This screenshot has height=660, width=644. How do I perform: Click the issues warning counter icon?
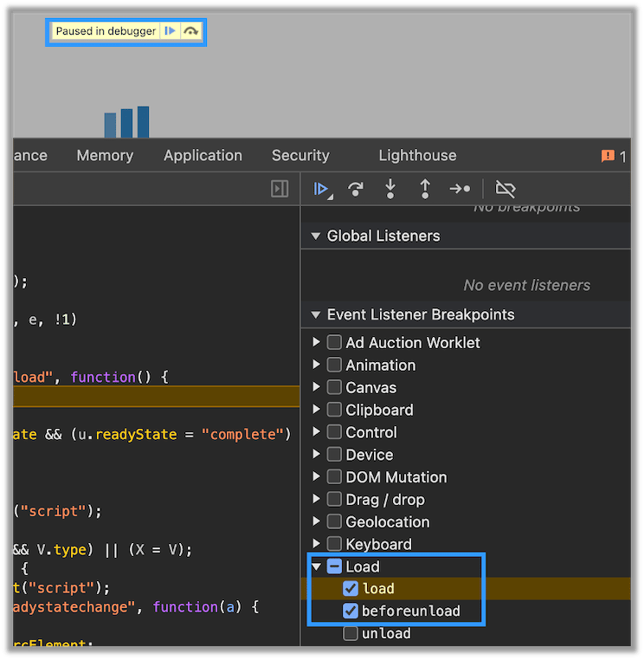click(x=608, y=156)
